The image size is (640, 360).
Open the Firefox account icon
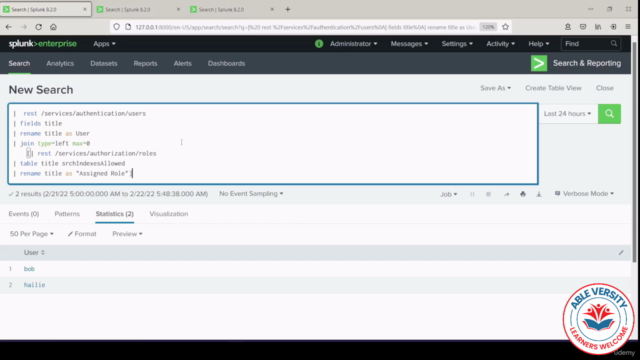click(x=568, y=27)
